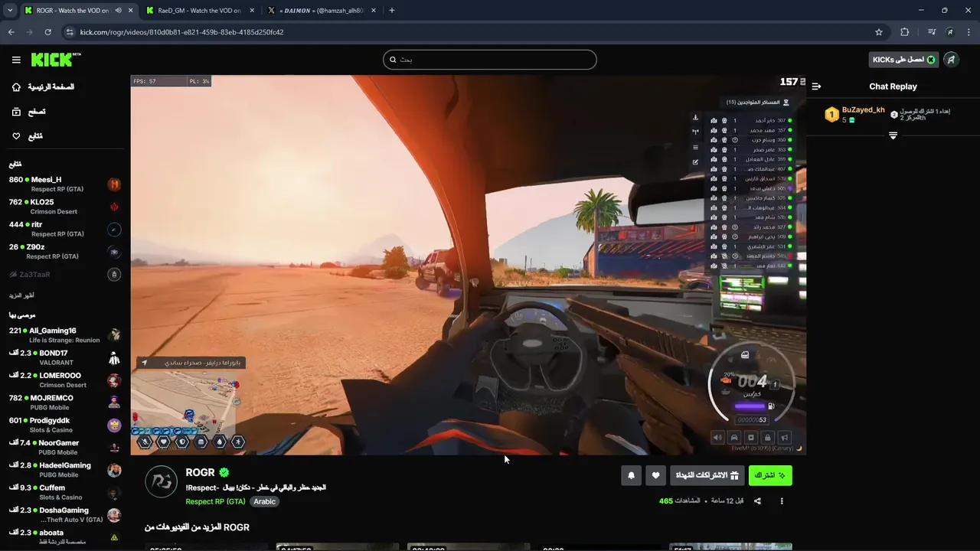Reload the current page
This screenshot has width=980, height=551.
click(47, 32)
